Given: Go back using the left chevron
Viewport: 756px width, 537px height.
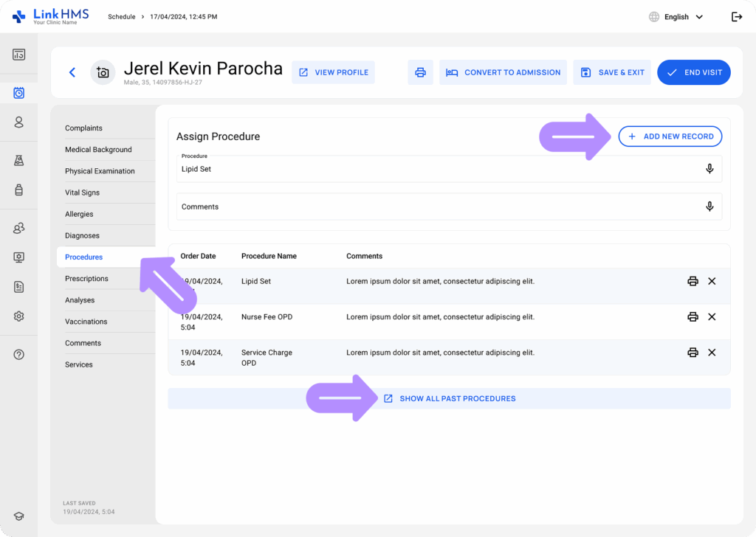Looking at the screenshot, I should pos(72,72).
